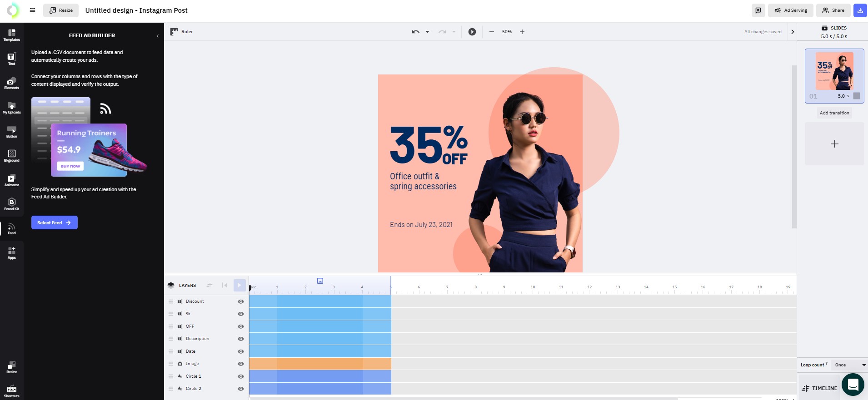Image resolution: width=868 pixels, height=400 pixels.
Task: Open the undo history dropdown arrow
Action: click(427, 32)
